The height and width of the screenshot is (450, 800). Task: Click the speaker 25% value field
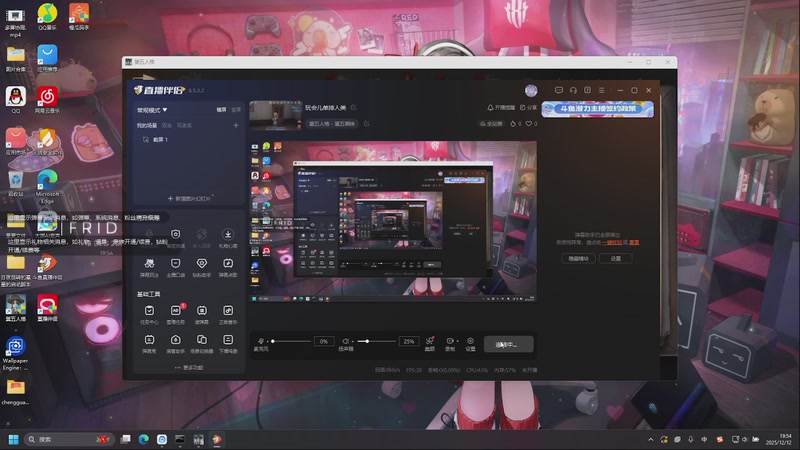pos(409,341)
